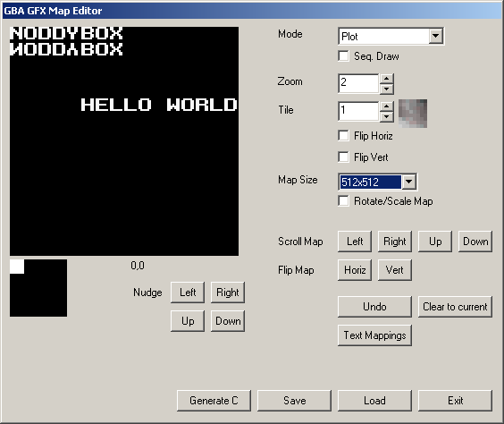The width and height of the screenshot is (504, 424).
Task: Open Text Mappings
Action: click(x=374, y=335)
